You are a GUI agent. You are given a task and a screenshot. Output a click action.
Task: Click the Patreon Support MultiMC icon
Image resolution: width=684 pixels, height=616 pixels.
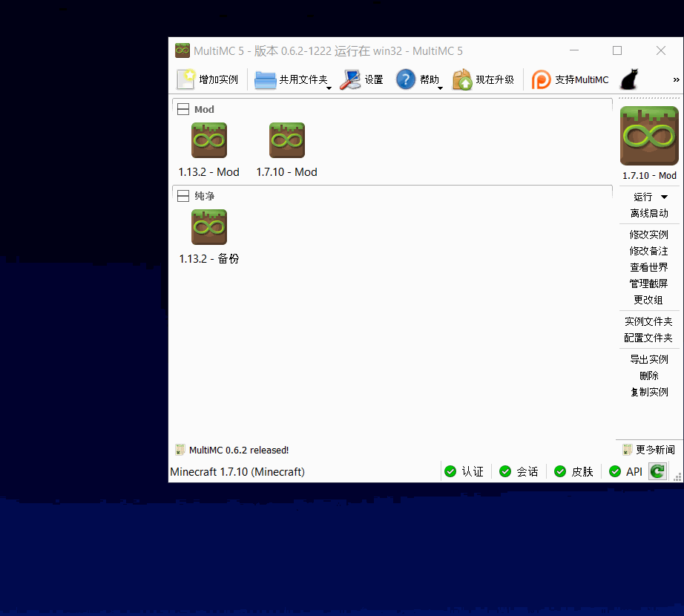[x=541, y=80]
